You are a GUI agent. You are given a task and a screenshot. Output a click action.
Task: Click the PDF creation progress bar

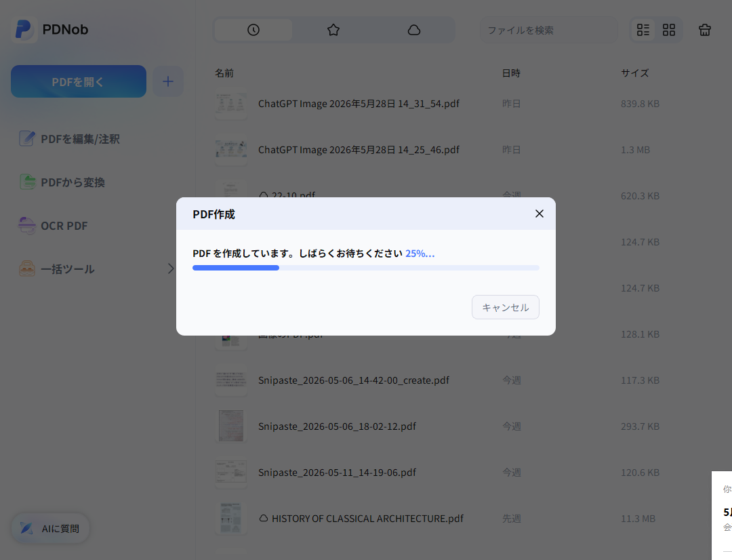click(x=365, y=268)
